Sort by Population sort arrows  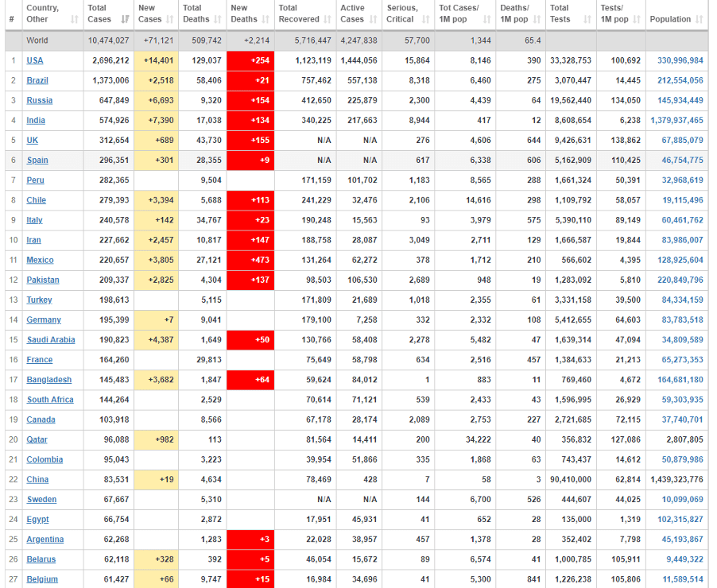point(700,20)
